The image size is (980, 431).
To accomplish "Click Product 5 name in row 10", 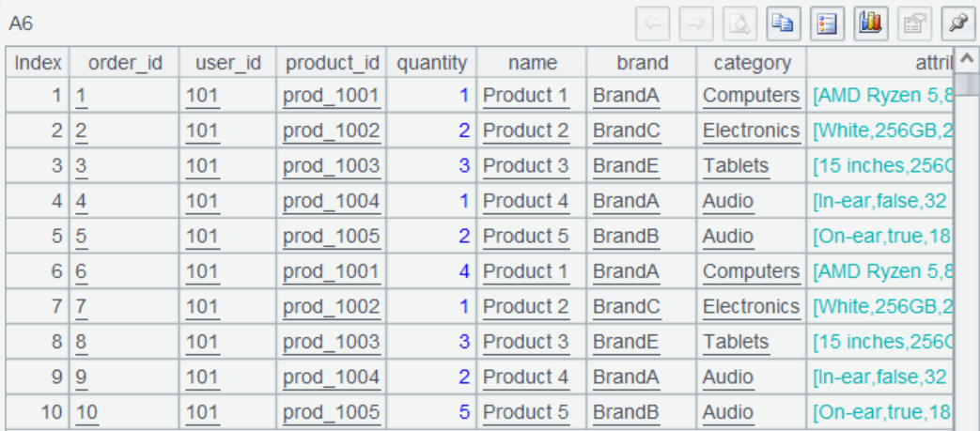I will 525,412.
